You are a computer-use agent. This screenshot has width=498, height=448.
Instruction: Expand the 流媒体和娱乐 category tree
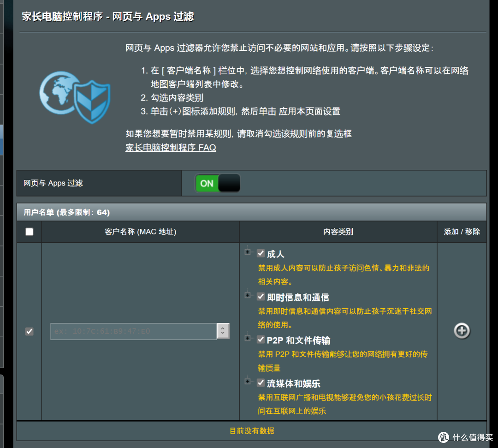248,381
